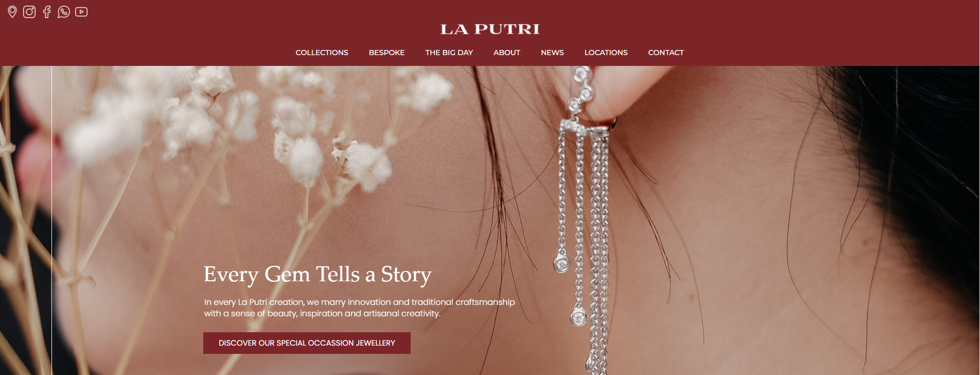This screenshot has height=375, width=980.
Task: Show store Locations
Action: coord(606,53)
